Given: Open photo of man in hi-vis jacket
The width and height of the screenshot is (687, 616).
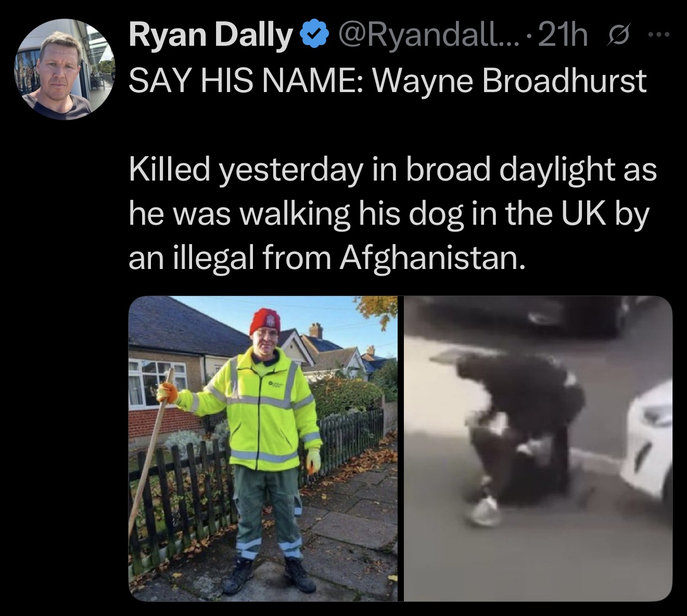Looking at the screenshot, I should (x=263, y=448).
